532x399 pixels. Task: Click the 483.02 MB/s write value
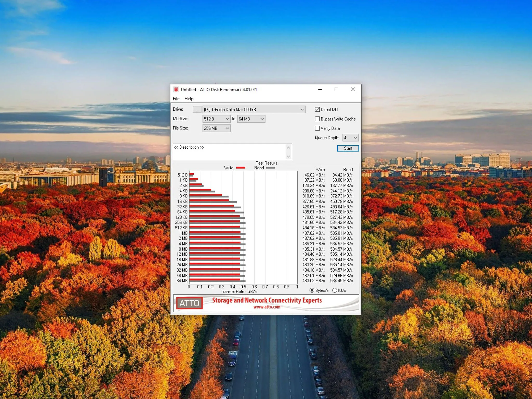pyautogui.click(x=314, y=281)
